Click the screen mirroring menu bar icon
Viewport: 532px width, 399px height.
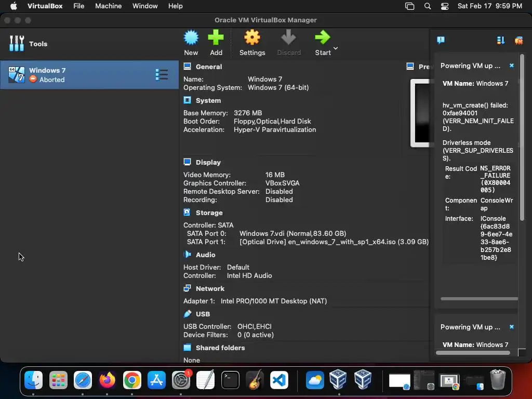(409, 6)
